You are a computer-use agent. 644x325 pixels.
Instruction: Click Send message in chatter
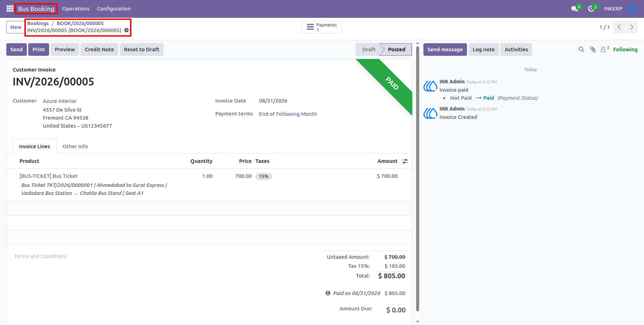coord(445,50)
